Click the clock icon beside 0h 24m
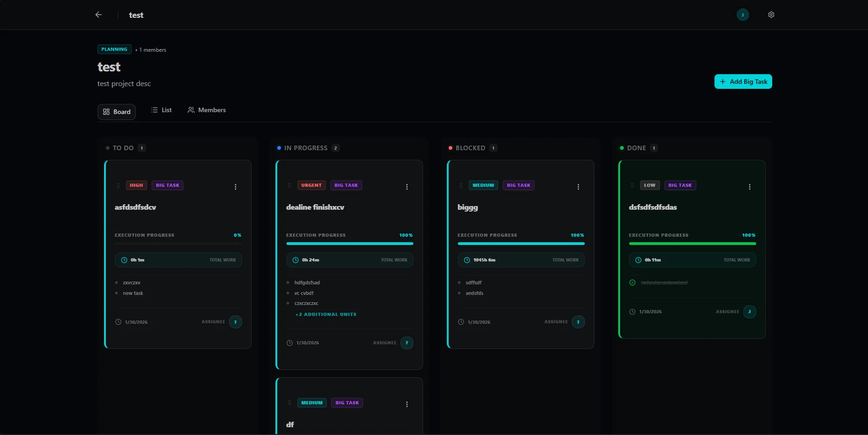Screen dimensions: 868x435 (x=296, y=260)
